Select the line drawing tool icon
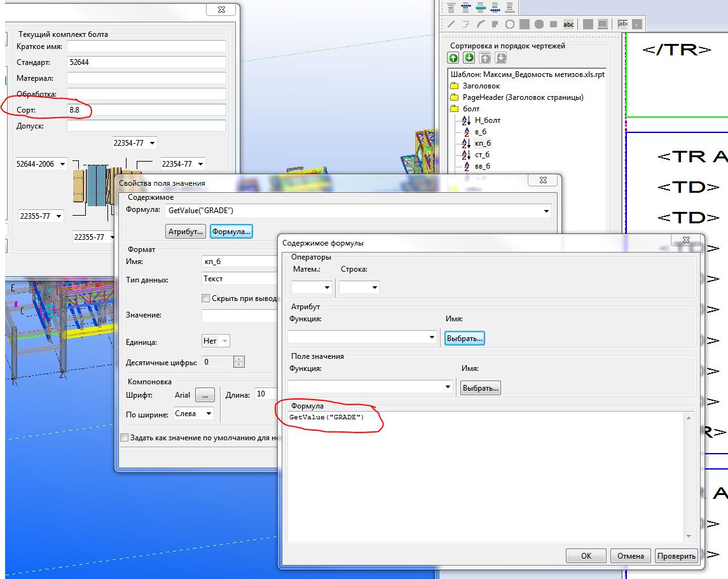 (x=451, y=24)
